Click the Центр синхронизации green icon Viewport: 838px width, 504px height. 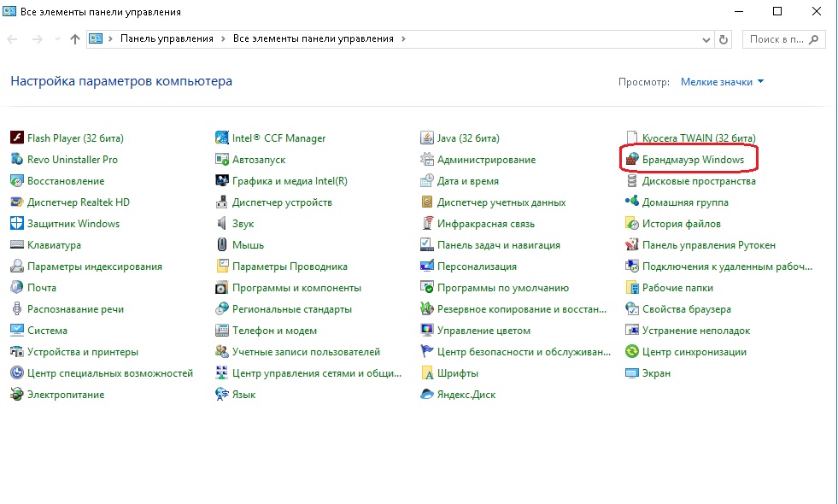pyautogui.click(x=632, y=352)
